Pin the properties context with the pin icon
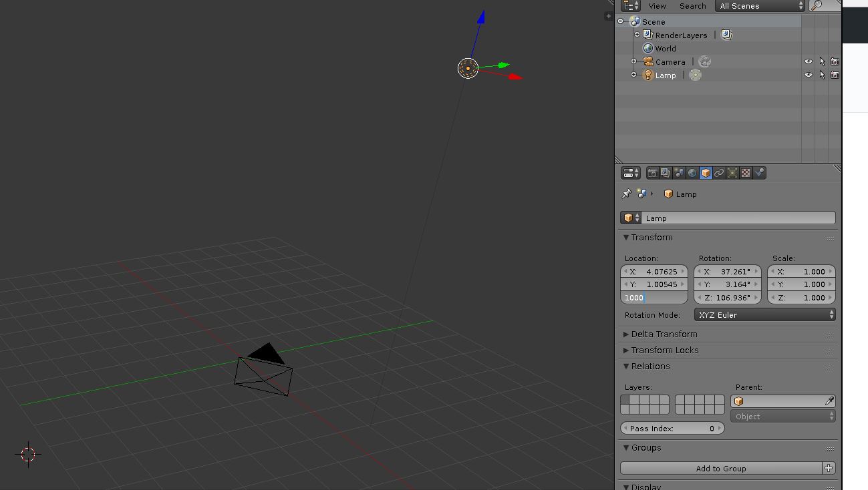Screen dimensions: 868x490 626,194
